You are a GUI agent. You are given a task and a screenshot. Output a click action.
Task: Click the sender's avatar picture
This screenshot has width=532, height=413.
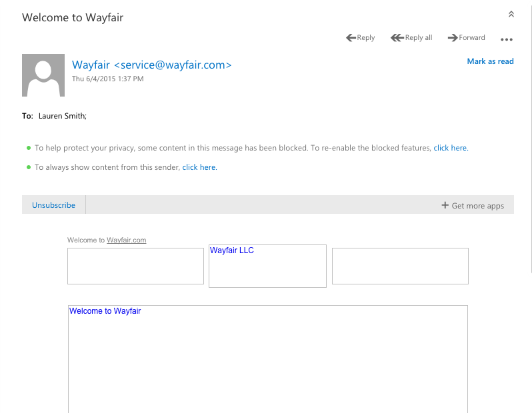pos(43,75)
